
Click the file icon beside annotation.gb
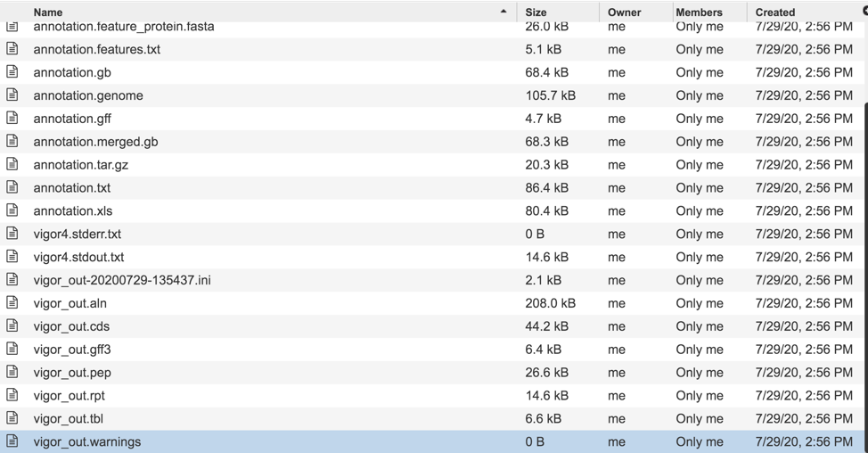pos(12,72)
